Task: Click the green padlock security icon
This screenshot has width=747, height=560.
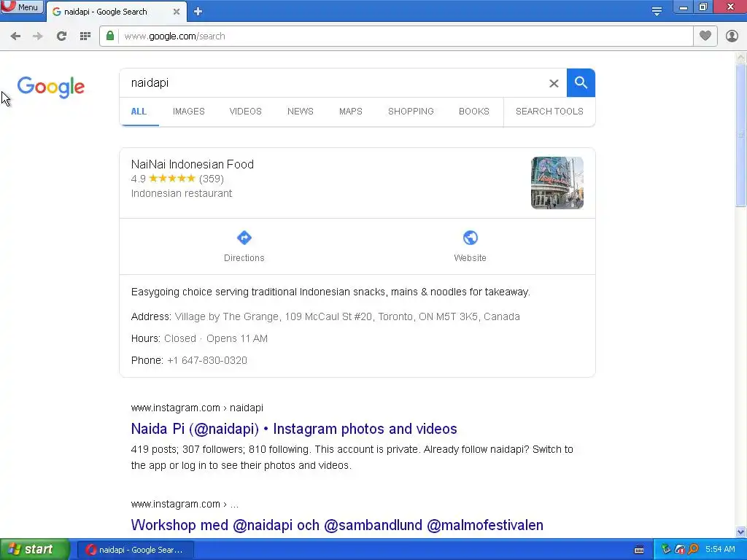Action: pos(110,36)
